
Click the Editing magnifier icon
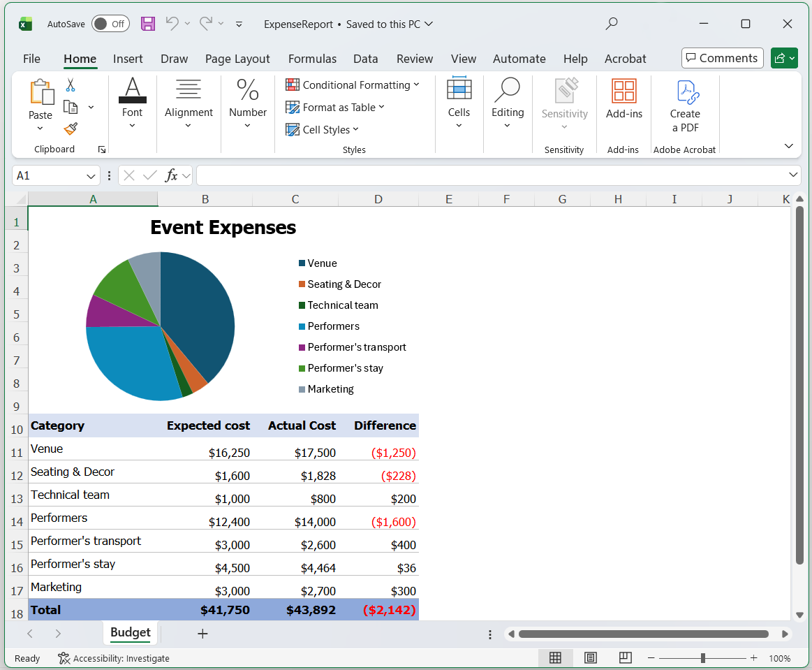point(507,90)
